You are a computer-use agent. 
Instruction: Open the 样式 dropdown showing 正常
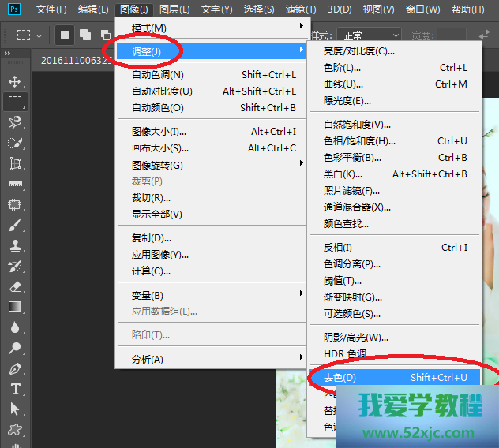pos(369,35)
